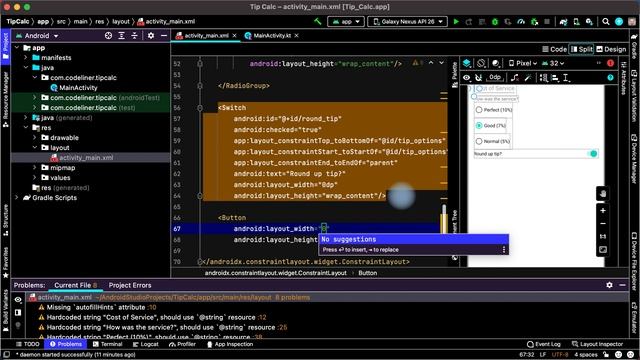
Task: Open the Terminal tool window tab
Action: click(x=108, y=344)
